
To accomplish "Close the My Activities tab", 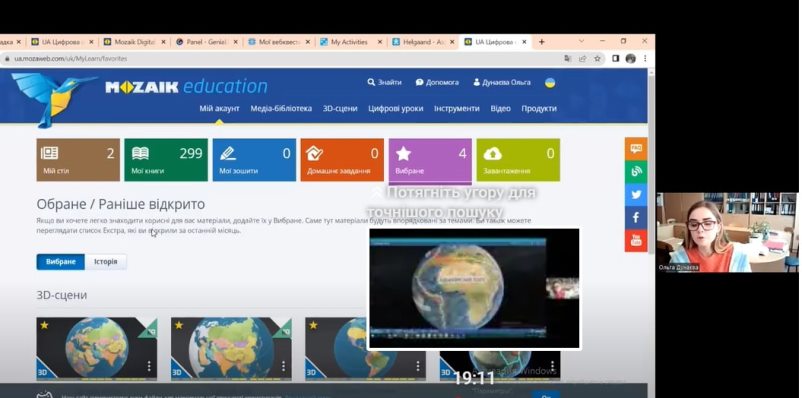I will (380, 42).
